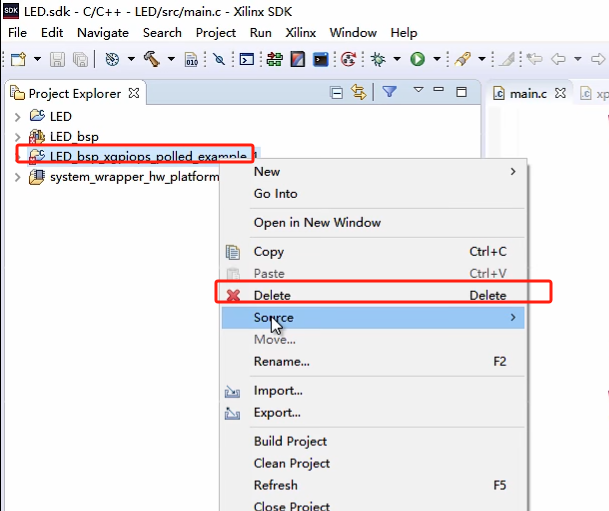Click the Save icon in toolbar

coord(57,59)
